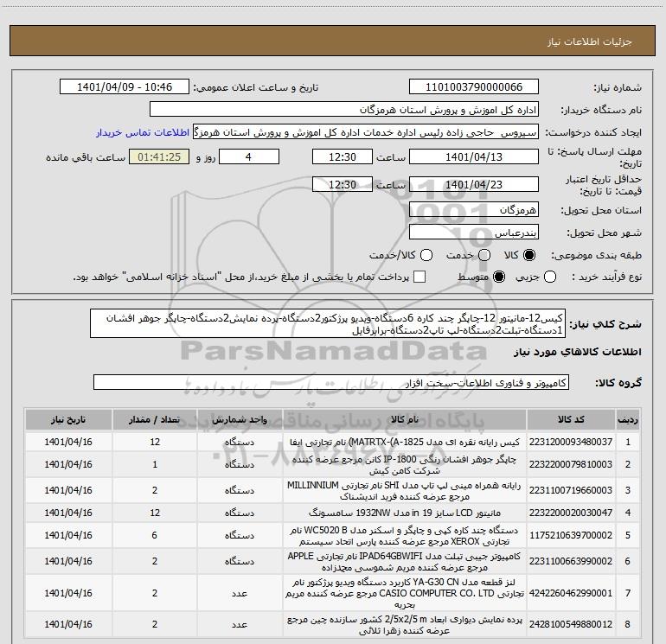Select product code 2232200079810003
Viewport: 666px width, 644px height.
click(x=571, y=464)
